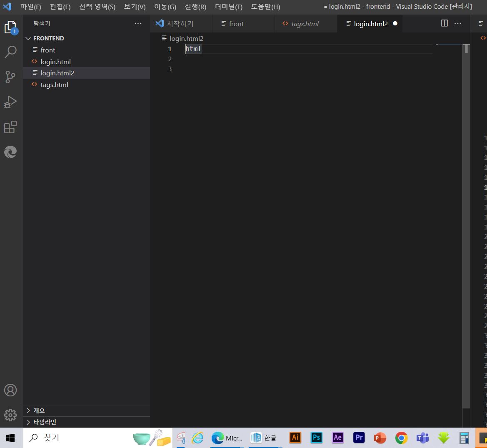Image resolution: width=487 pixels, height=448 pixels.
Task: Open Calculator from taskbar
Action: [x=465, y=438]
